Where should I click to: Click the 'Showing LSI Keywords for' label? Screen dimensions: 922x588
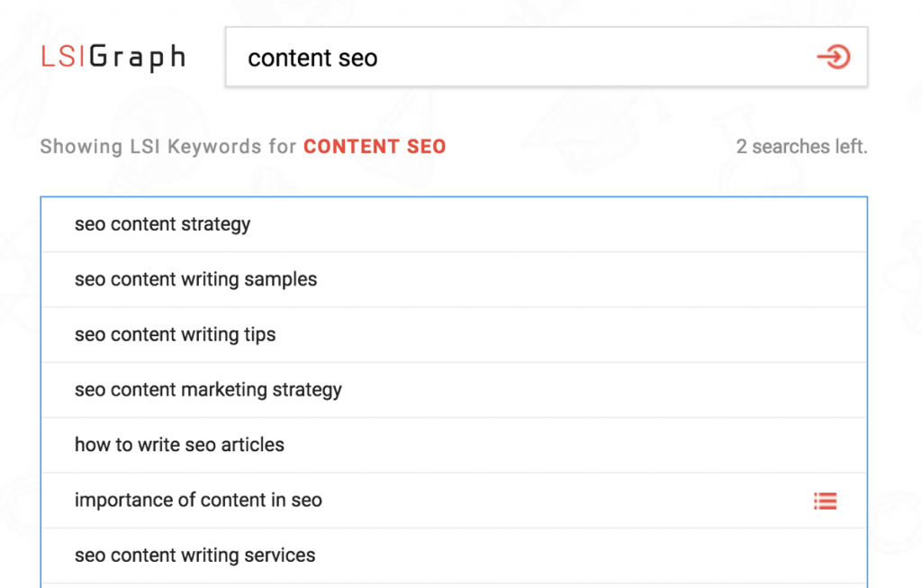pos(168,146)
